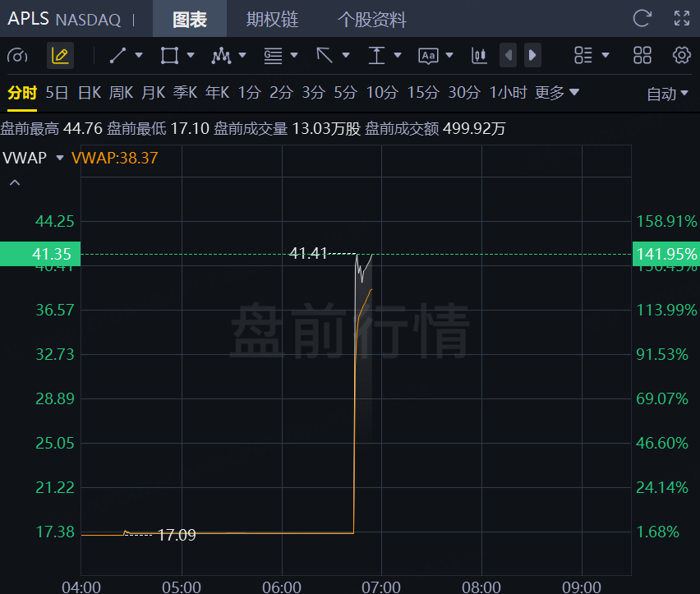Image resolution: width=700 pixels, height=594 pixels.
Task: Open the four-grid multi-chart icon
Action: [x=642, y=56]
